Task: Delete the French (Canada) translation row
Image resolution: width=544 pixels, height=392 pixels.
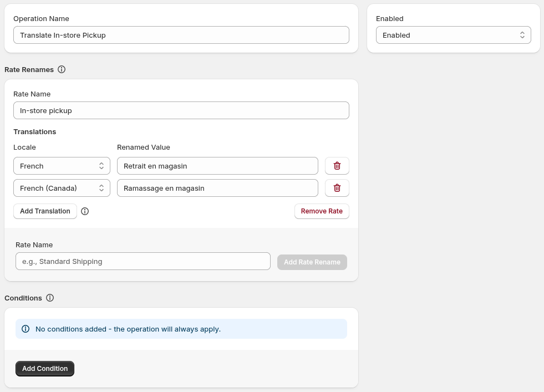Action: click(x=337, y=188)
